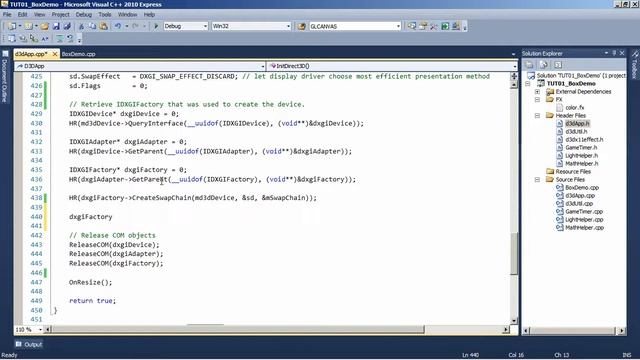Click the Copy icon in toolbar
640x360 pixels.
tap(92, 26)
